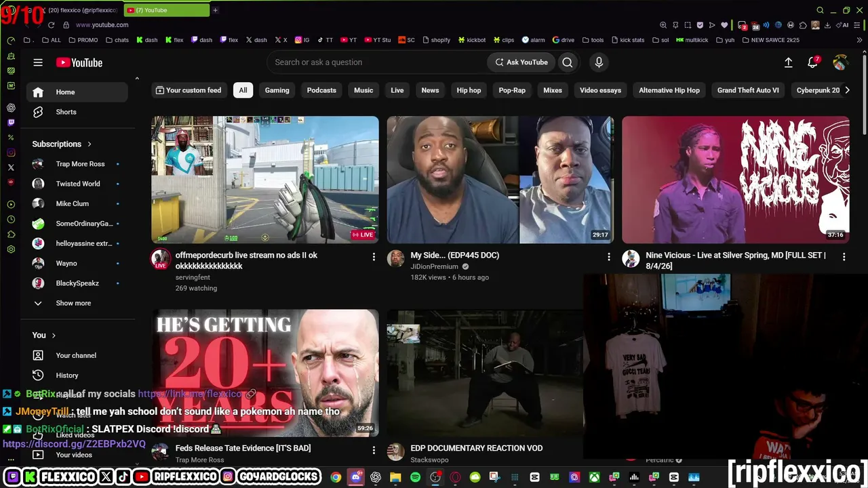Open the account avatar menu

(x=840, y=62)
